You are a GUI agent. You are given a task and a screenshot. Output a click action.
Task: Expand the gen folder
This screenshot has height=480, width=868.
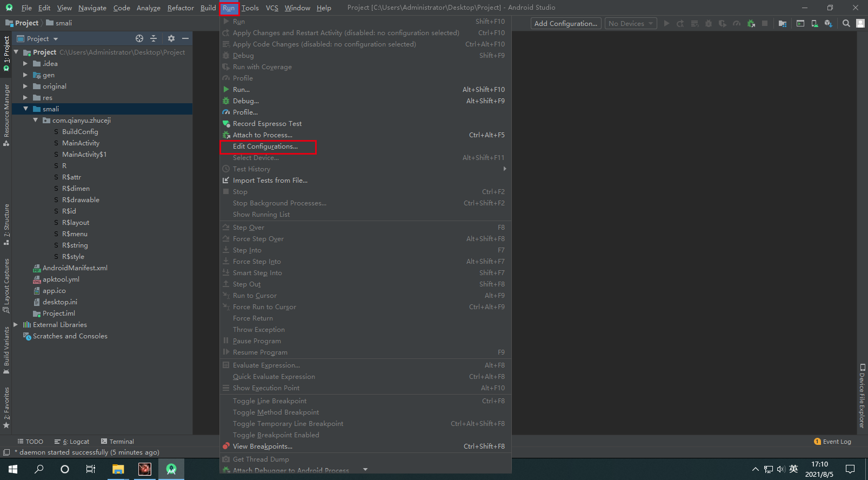point(25,75)
